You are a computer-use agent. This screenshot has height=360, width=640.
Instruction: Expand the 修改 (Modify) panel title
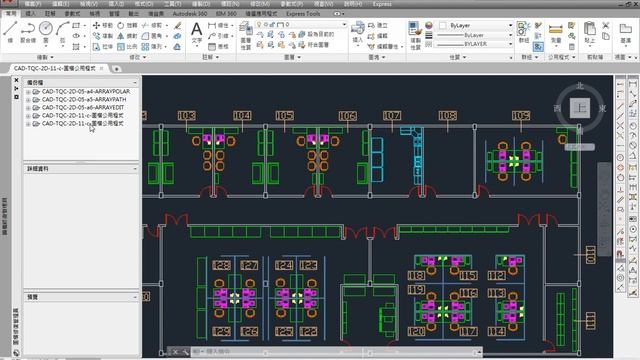tap(138, 57)
